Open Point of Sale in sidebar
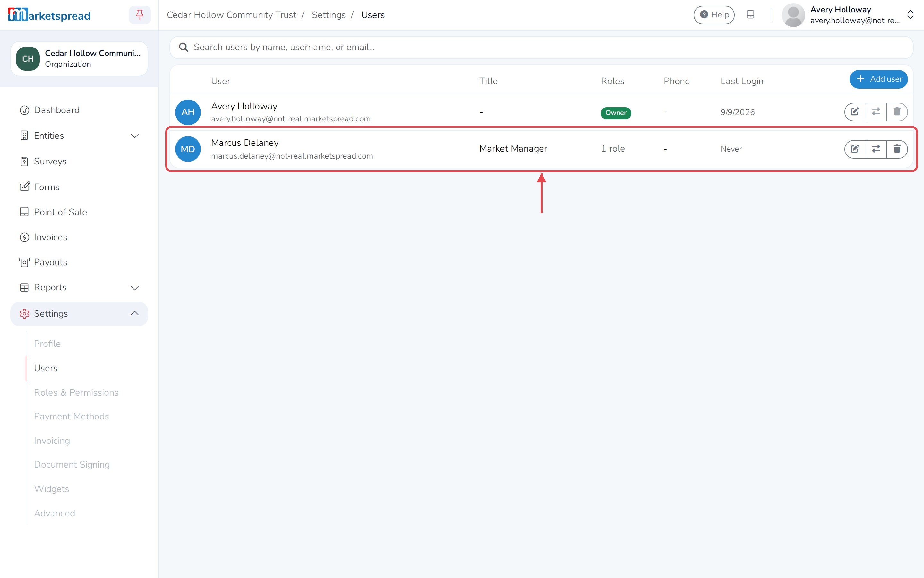Screen dimensions: 924x578 coord(80,212)
